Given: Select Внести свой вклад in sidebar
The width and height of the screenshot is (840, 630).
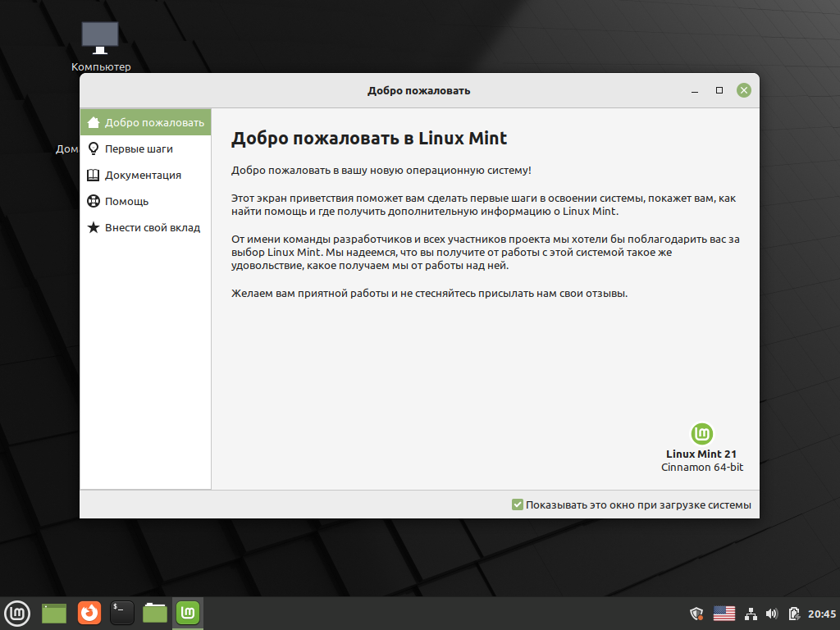Looking at the screenshot, I should tap(146, 228).
